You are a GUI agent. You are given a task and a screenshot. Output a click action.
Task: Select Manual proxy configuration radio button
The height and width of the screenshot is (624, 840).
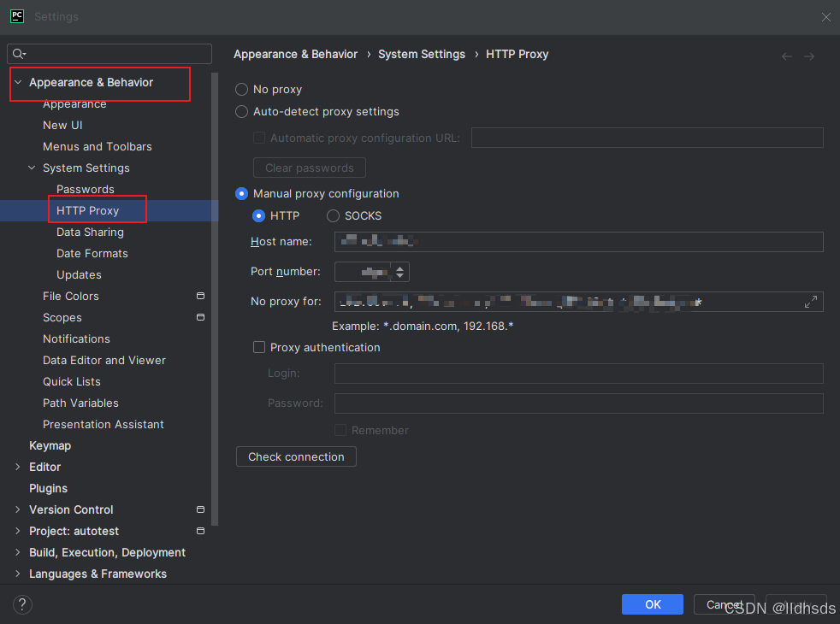[x=241, y=194]
